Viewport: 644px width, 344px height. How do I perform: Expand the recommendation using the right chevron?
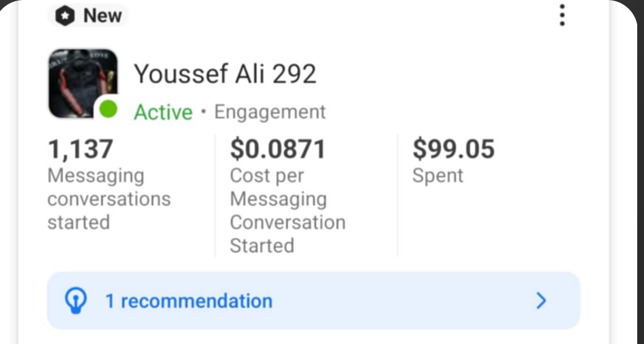pyautogui.click(x=541, y=300)
